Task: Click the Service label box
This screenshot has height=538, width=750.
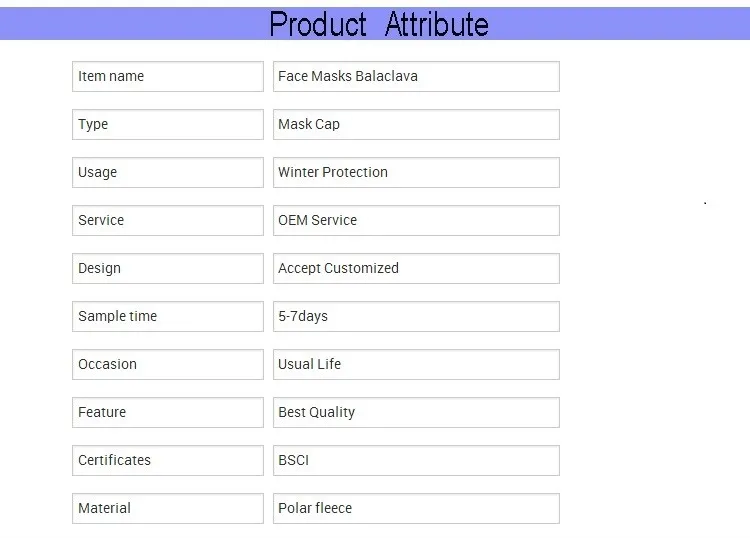Action: pos(167,221)
